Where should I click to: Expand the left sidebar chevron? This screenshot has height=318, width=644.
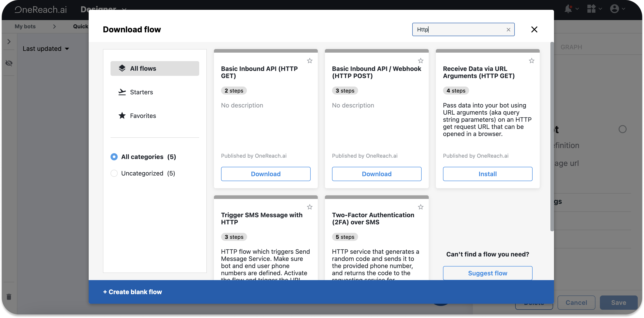(9, 41)
